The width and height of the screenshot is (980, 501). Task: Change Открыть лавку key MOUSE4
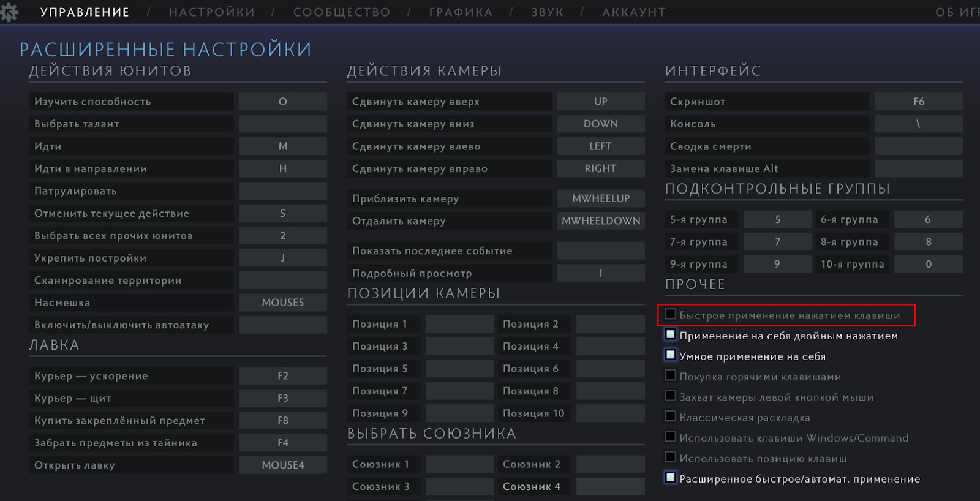tap(283, 465)
